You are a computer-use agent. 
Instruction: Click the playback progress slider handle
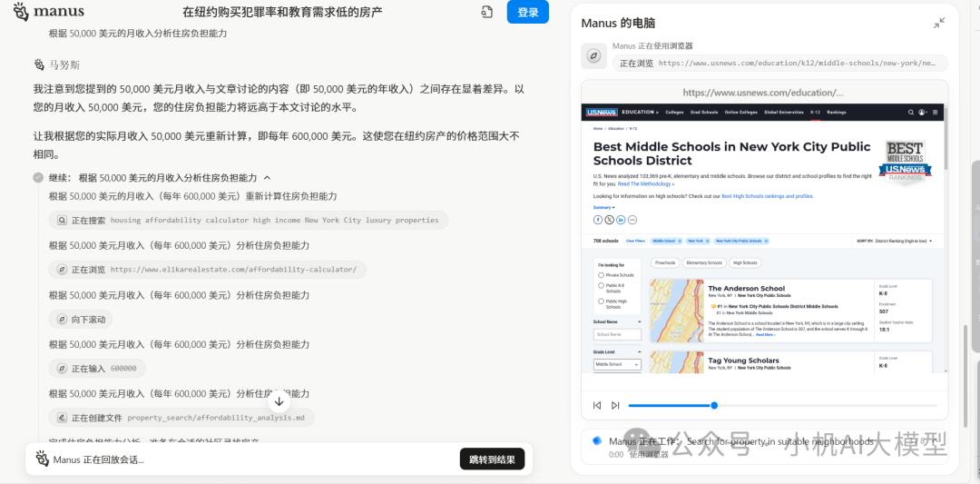click(714, 406)
